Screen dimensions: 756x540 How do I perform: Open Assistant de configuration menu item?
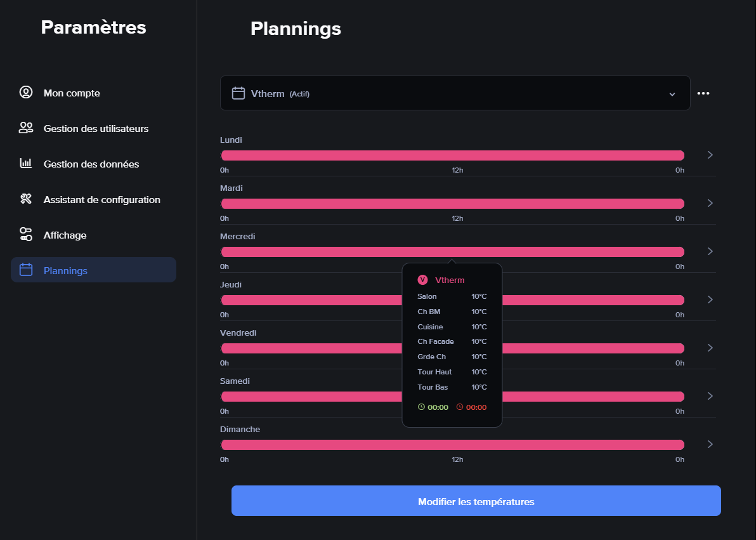coord(101,200)
